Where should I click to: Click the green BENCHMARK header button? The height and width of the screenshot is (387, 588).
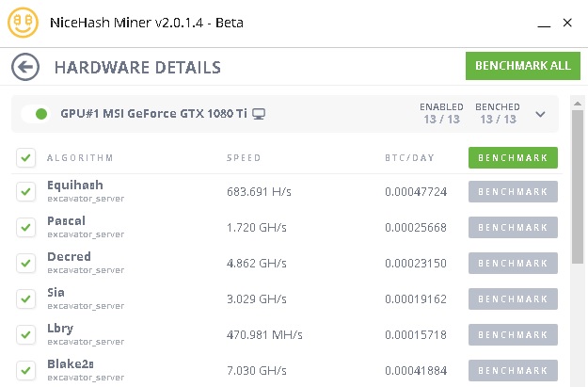[x=513, y=157]
